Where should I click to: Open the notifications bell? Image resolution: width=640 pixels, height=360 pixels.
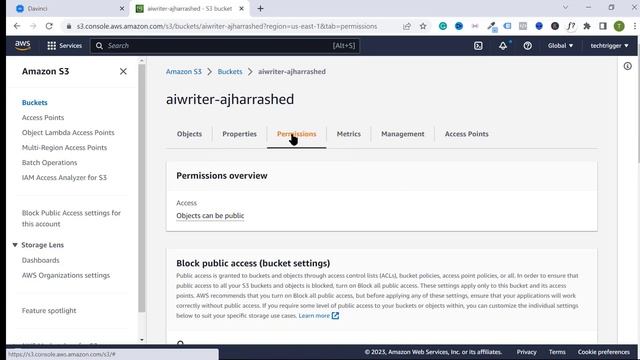click(x=503, y=46)
